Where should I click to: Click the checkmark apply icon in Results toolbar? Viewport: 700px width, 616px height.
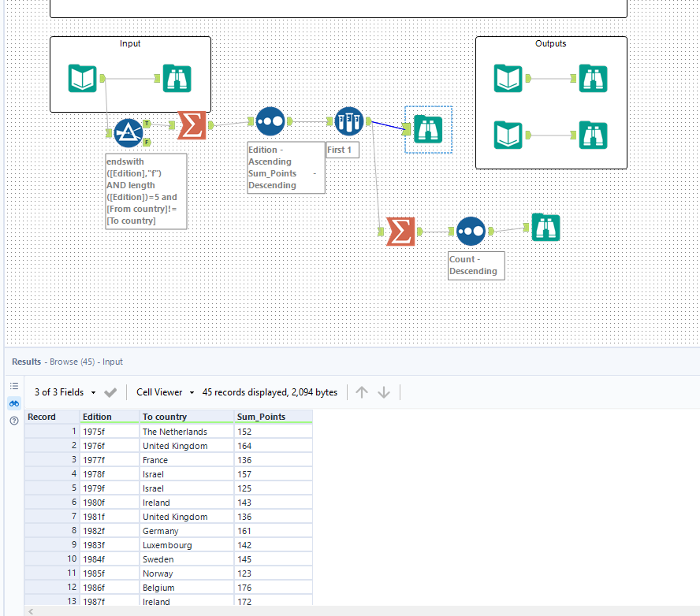pyautogui.click(x=110, y=392)
